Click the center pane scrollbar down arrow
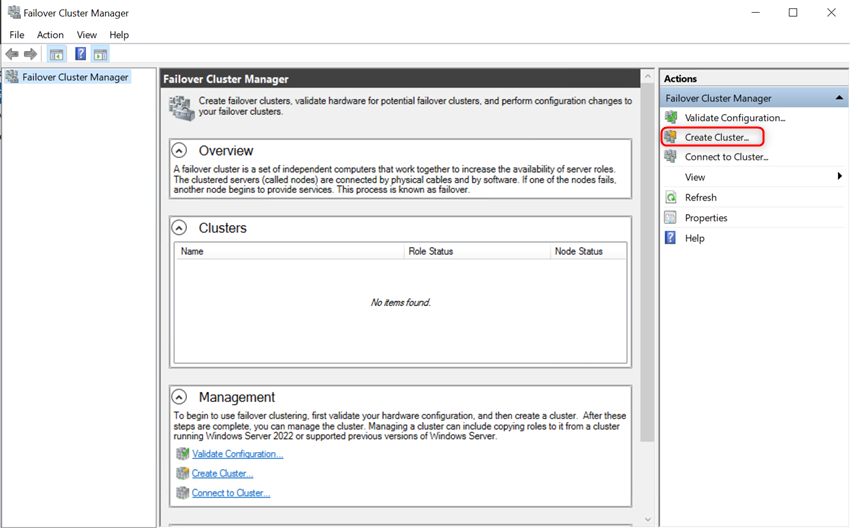 647,519
